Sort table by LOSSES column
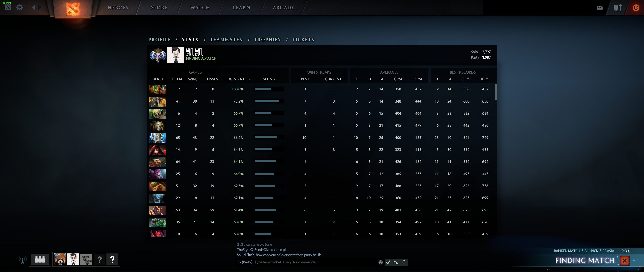Viewport: 644px width, 272px height. point(212,79)
